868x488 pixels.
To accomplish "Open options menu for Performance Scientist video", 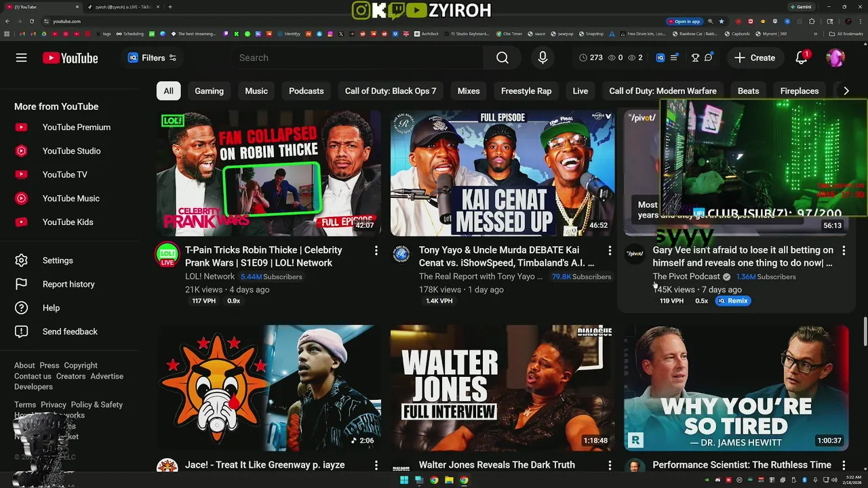I will (844, 465).
